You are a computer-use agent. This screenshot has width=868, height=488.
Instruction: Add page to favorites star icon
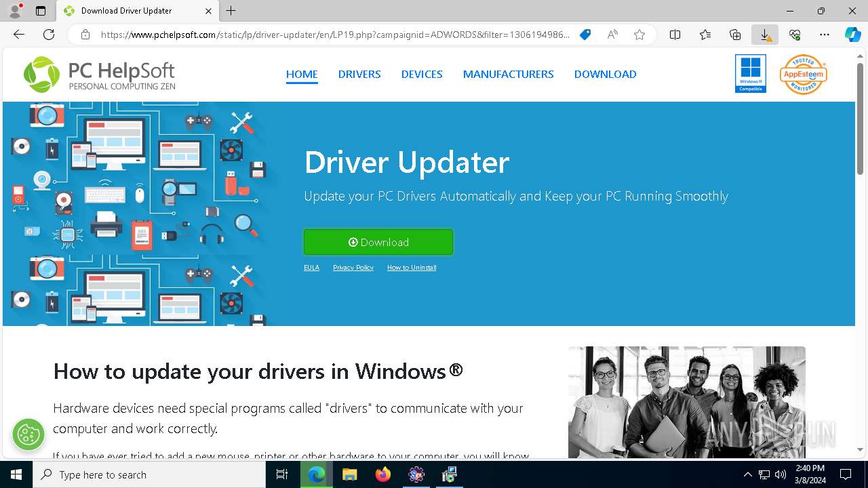[x=639, y=35]
